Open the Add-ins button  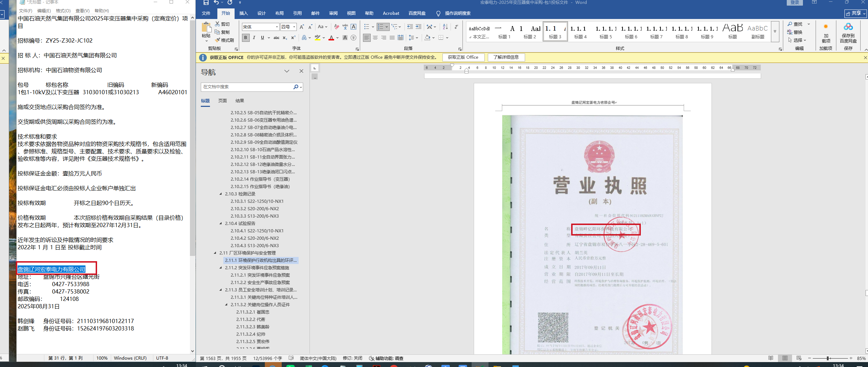[x=826, y=33]
